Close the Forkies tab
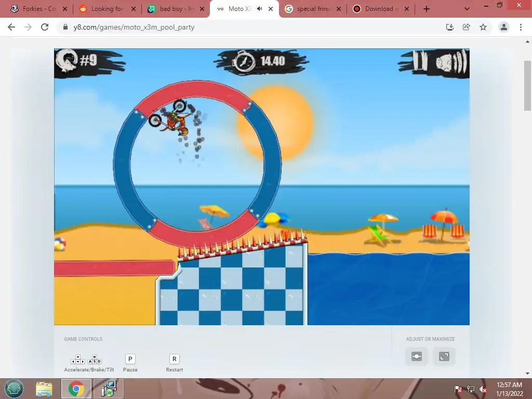The image size is (532, 399). pyautogui.click(x=65, y=9)
